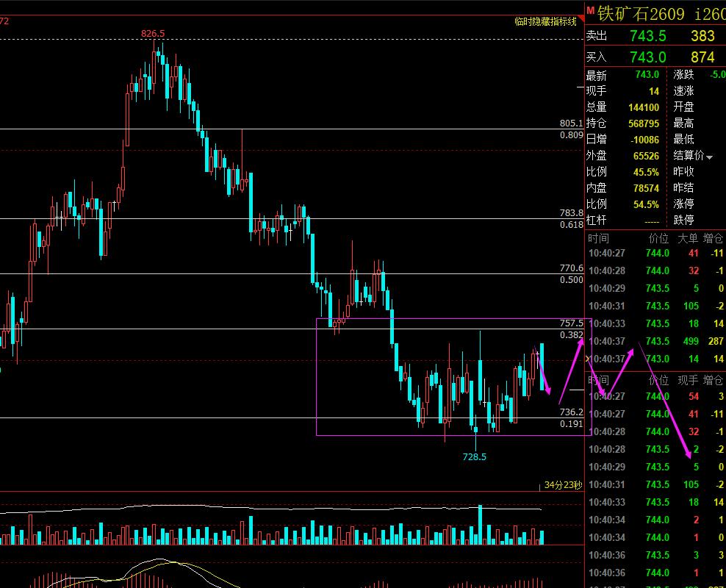Click the red M icon beside 铁矿石2609
Viewport: 726px width, 588px height.
click(x=590, y=10)
